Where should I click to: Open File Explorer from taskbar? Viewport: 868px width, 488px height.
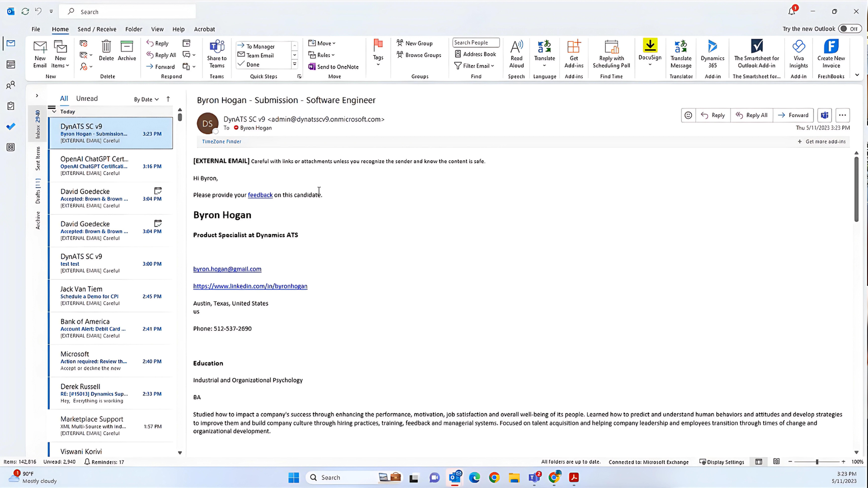pos(514,478)
